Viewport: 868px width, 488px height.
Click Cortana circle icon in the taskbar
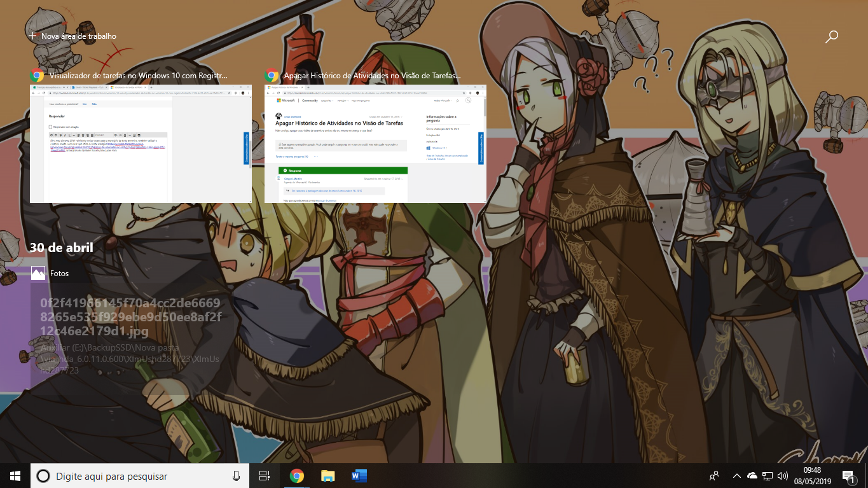[x=43, y=476]
